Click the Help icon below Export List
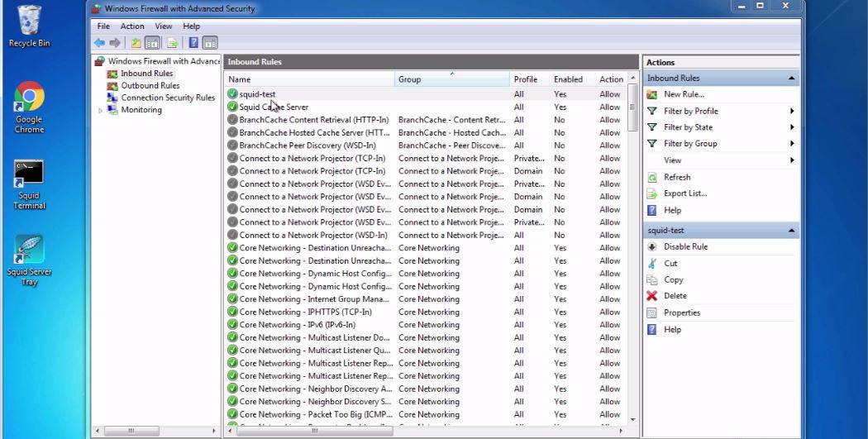The height and width of the screenshot is (439, 868). [x=652, y=210]
